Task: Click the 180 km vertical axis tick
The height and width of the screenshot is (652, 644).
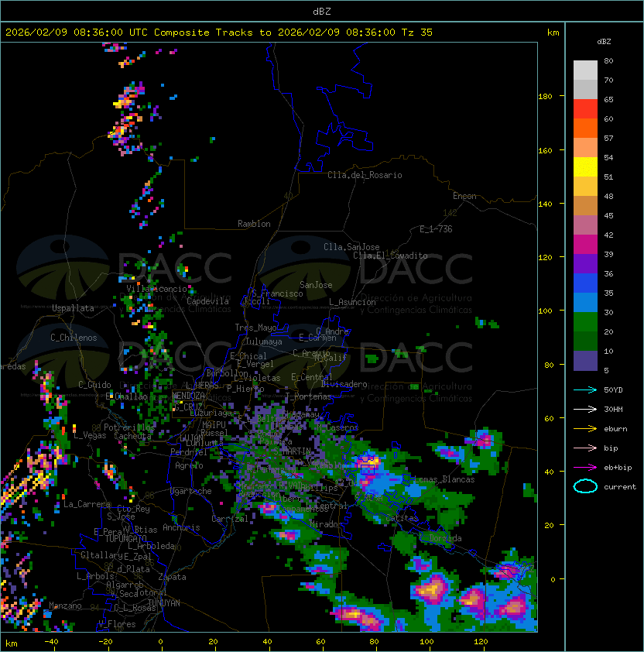Action: pyautogui.click(x=545, y=97)
